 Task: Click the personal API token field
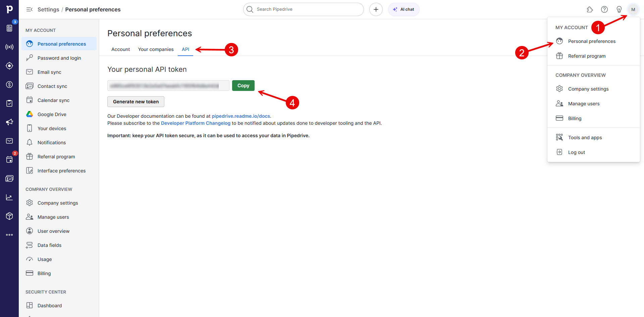tap(168, 86)
